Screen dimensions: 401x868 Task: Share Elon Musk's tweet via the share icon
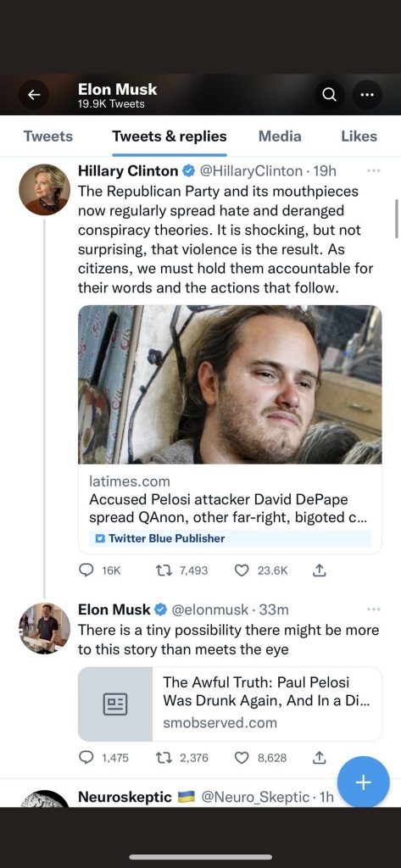click(x=319, y=758)
